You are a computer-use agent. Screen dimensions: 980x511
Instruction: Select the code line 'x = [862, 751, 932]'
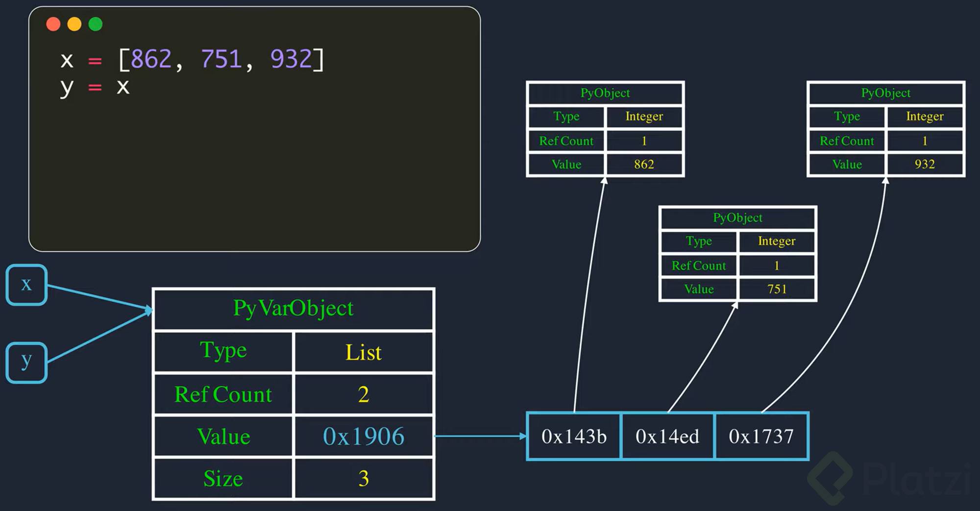pos(192,60)
